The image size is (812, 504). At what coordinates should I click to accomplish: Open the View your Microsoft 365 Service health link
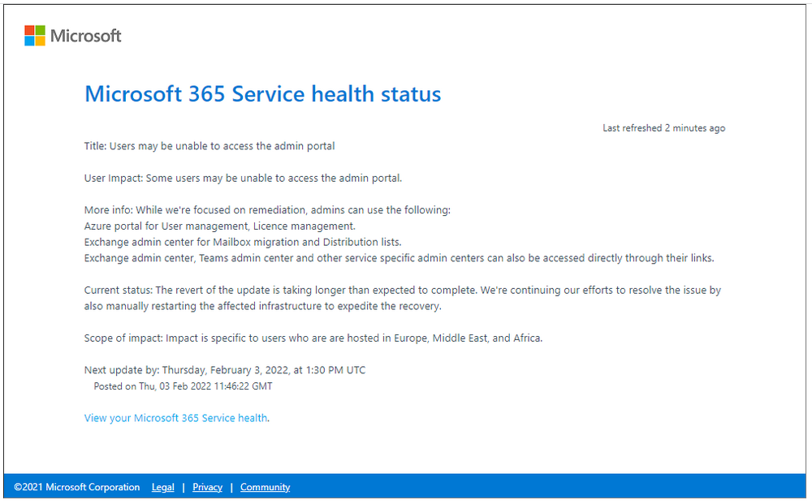click(176, 418)
